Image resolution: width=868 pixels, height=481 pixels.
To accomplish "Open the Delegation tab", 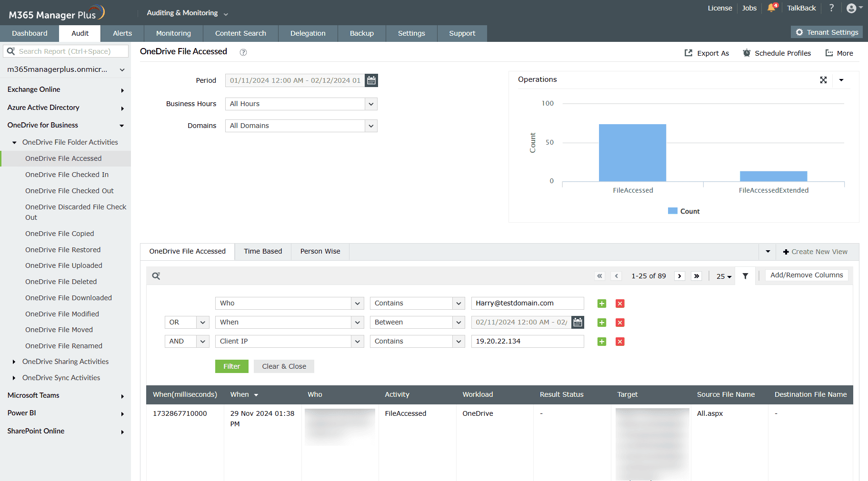I will 308,33.
